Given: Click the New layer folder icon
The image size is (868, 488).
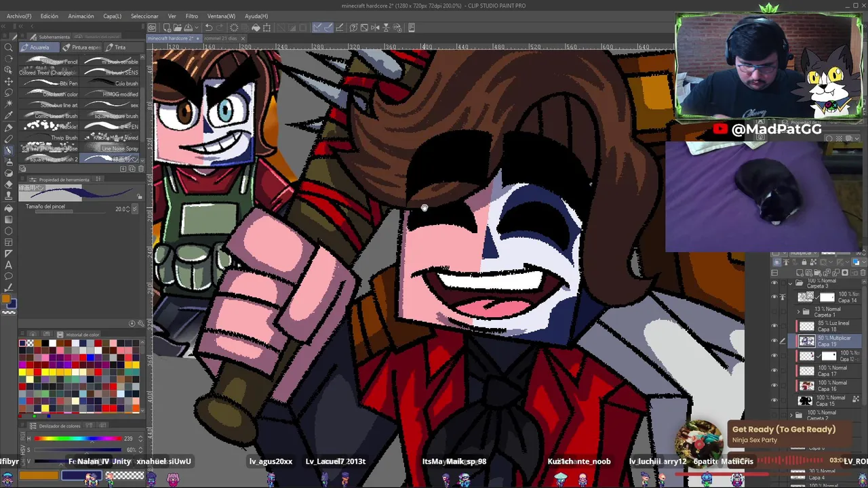Looking at the screenshot, I should click(x=818, y=272).
